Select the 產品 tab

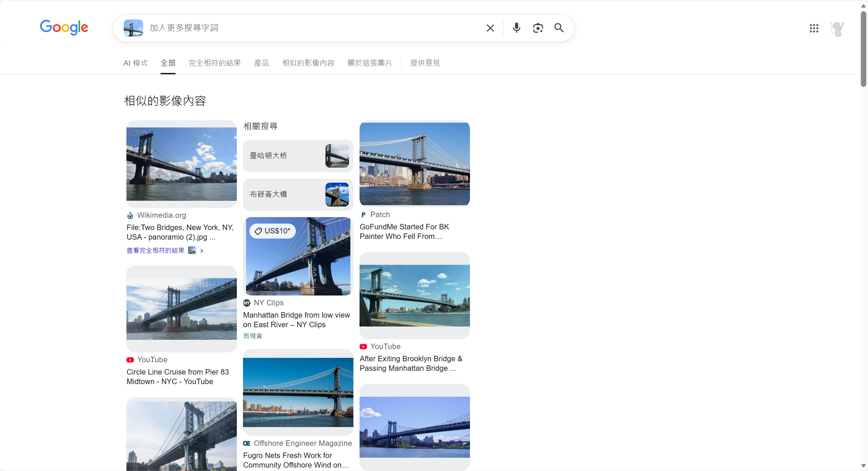261,63
